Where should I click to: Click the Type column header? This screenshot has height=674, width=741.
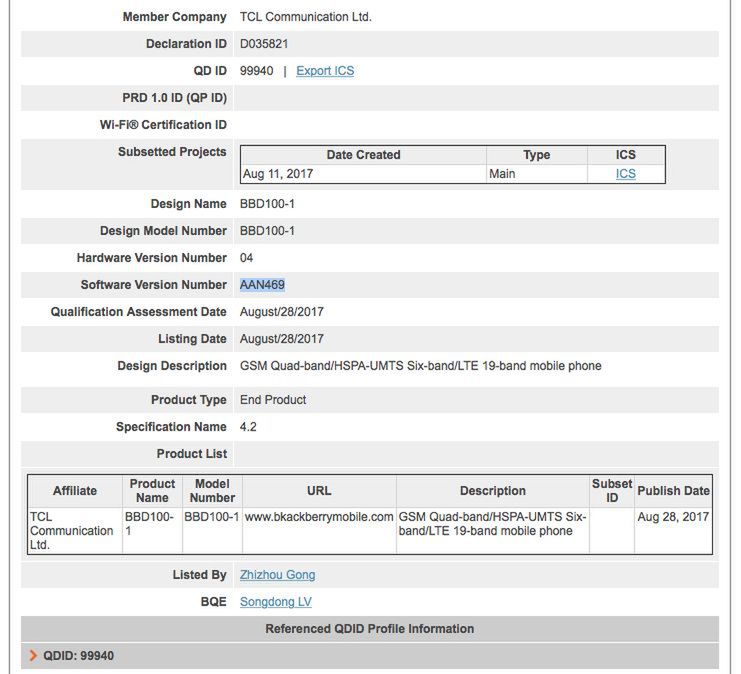536,155
